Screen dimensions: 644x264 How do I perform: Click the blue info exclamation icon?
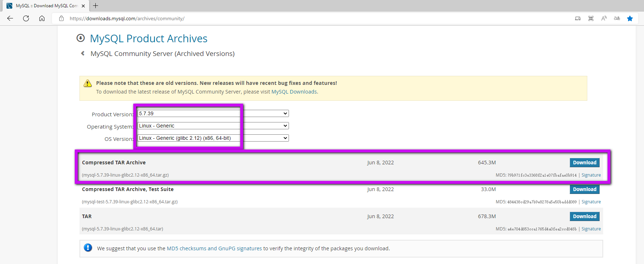pyautogui.click(x=88, y=248)
